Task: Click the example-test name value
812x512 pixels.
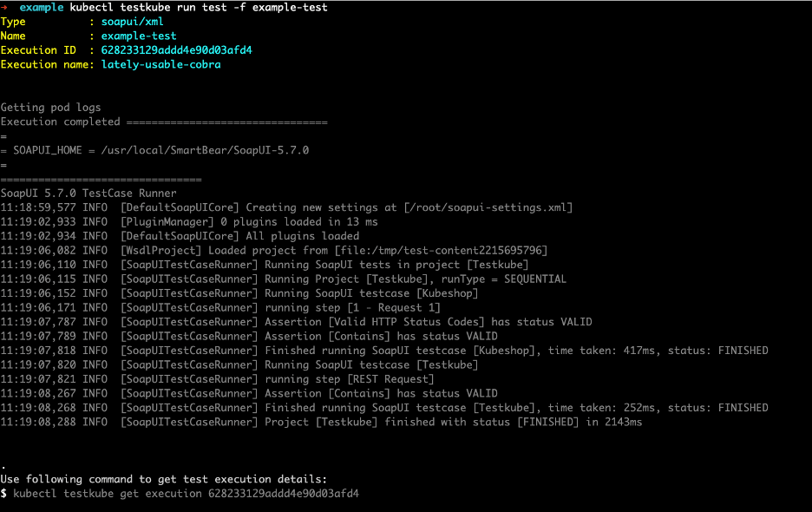Action: 139,36
